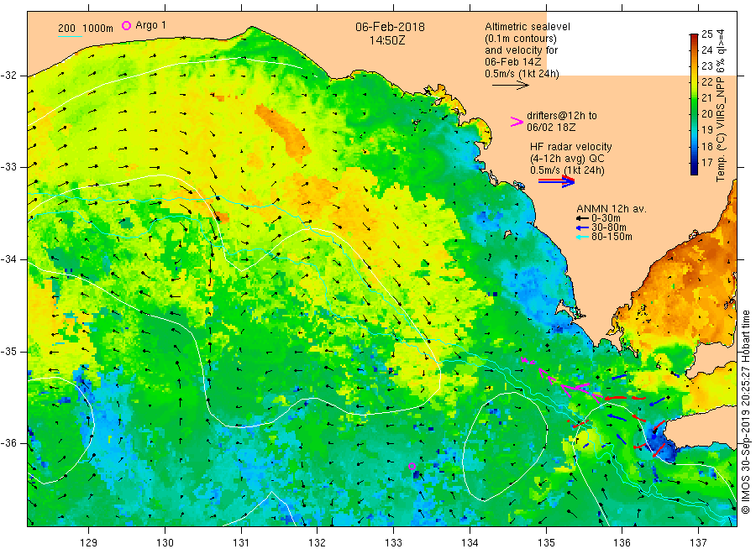
Task: Click the '06-Feb-2018' date label
Action: pyautogui.click(x=390, y=27)
